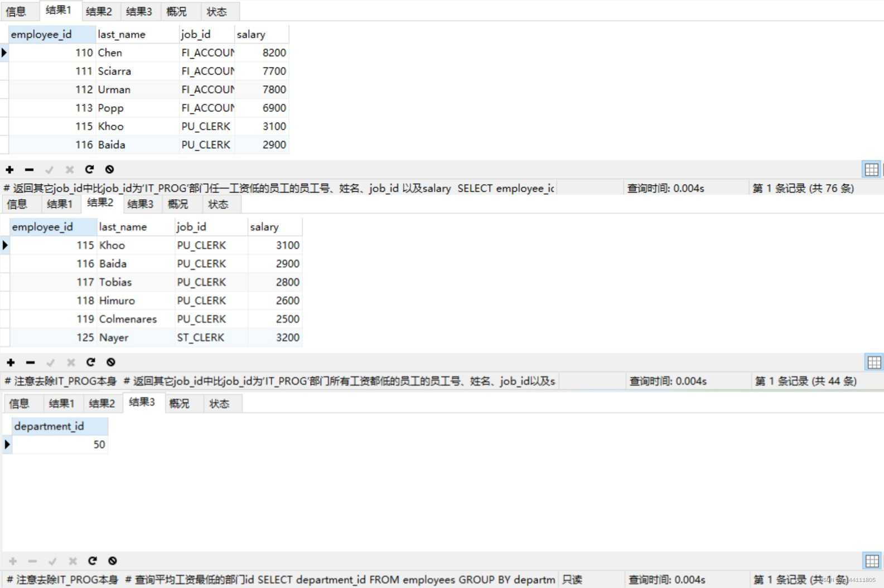Refresh the results in the 76-record panel

[89, 170]
